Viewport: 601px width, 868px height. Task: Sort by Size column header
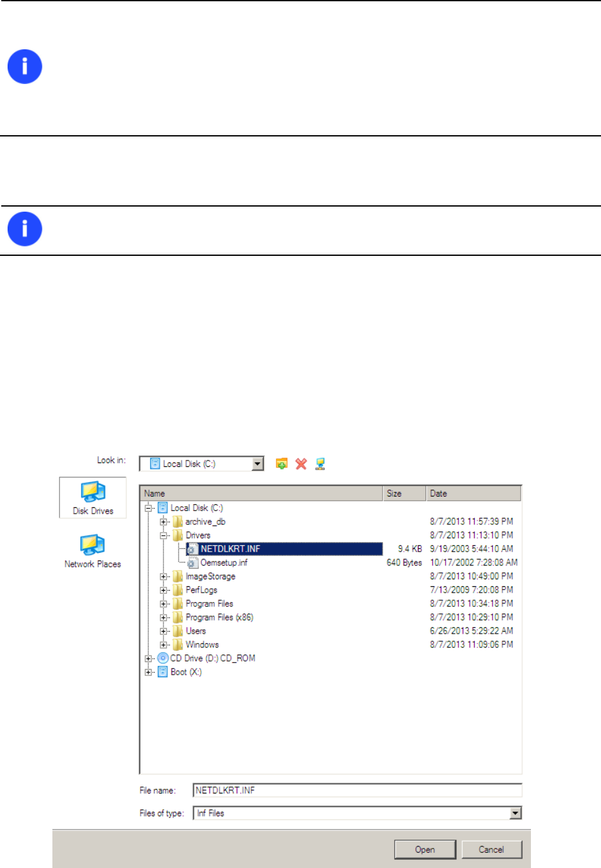pos(404,493)
